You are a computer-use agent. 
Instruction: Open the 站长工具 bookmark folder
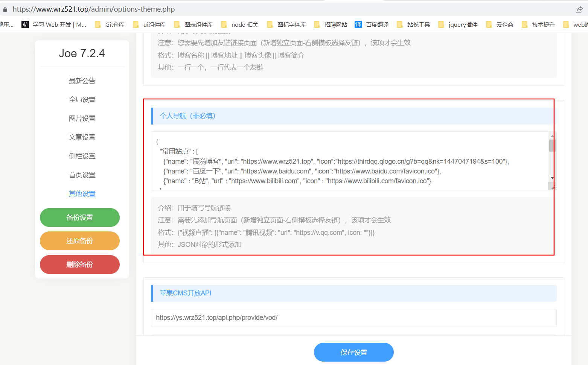413,24
